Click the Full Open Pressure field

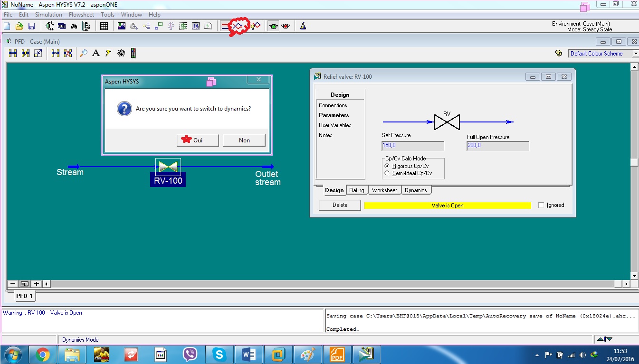[x=498, y=146]
